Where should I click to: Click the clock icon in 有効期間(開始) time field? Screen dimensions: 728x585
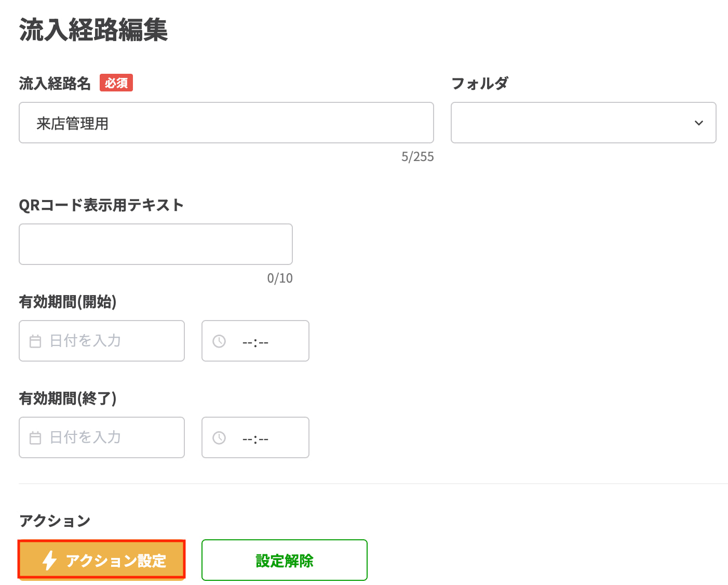[219, 341]
